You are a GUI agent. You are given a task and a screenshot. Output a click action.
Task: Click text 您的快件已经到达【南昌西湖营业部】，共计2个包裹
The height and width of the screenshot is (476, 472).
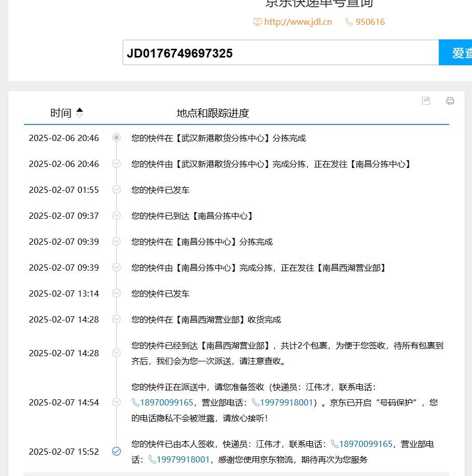coord(229,345)
